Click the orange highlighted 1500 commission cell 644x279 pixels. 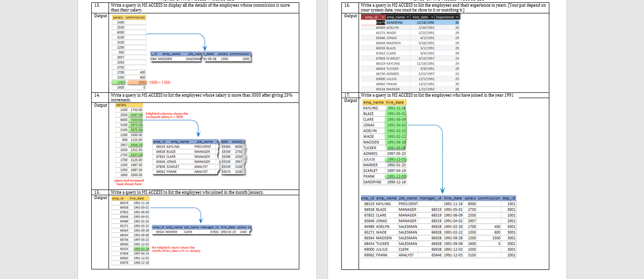[137, 82]
